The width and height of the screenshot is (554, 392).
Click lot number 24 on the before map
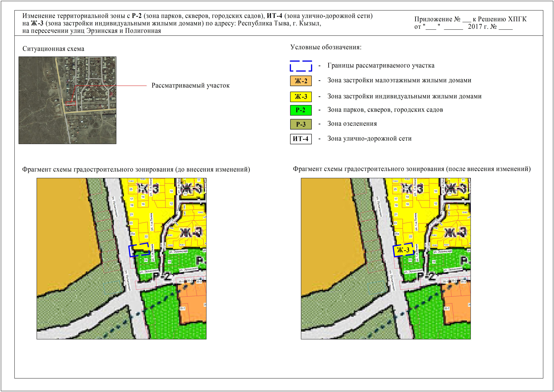[146, 260]
